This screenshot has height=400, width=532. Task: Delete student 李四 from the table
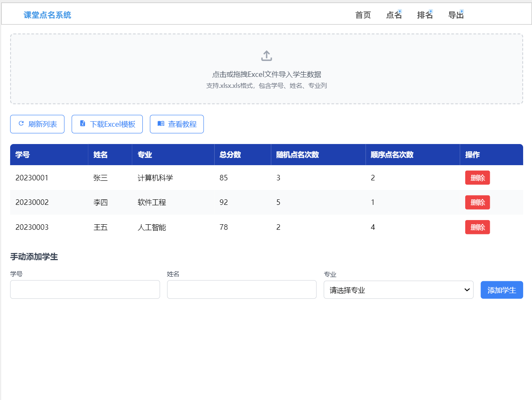click(x=477, y=202)
